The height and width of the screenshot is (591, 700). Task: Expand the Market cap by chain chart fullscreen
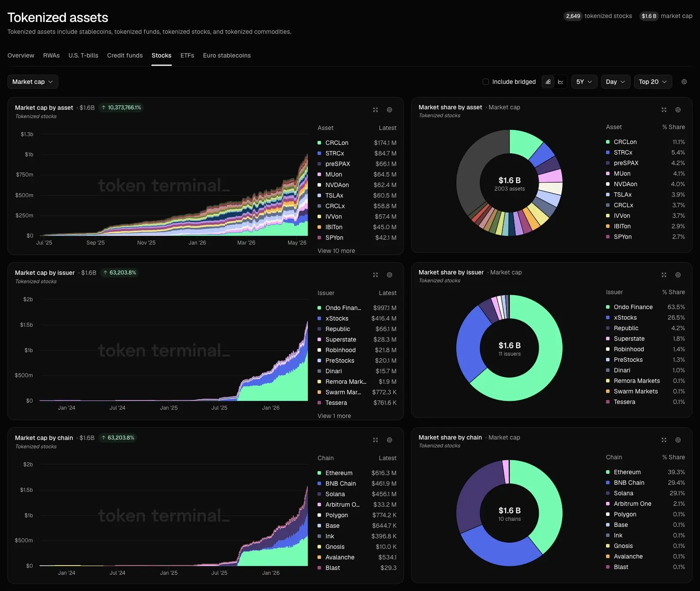tap(375, 440)
